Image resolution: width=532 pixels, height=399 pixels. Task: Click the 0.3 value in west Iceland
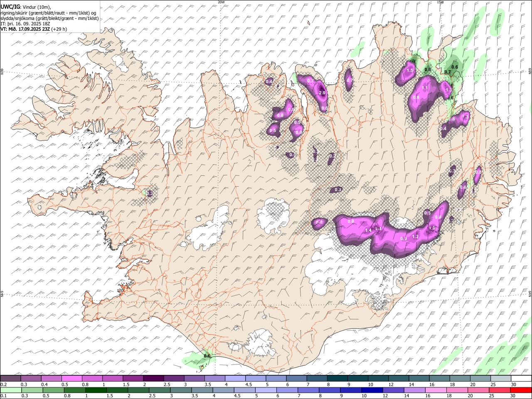pos(150,193)
